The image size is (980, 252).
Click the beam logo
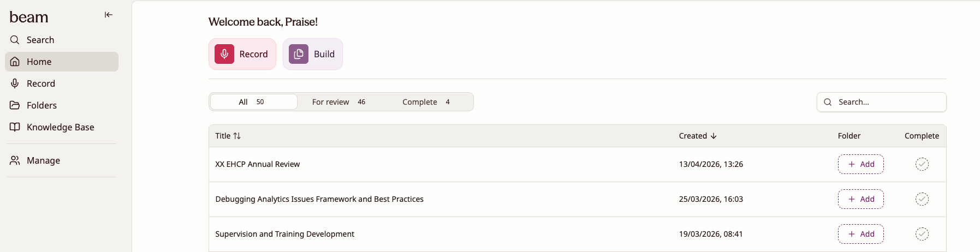click(29, 17)
